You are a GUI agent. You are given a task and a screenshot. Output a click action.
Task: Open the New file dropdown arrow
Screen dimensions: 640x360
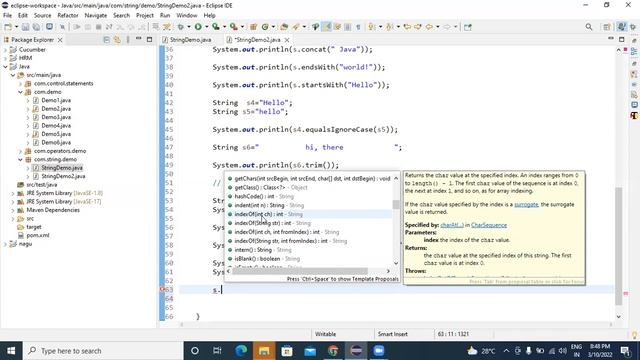point(16,27)
